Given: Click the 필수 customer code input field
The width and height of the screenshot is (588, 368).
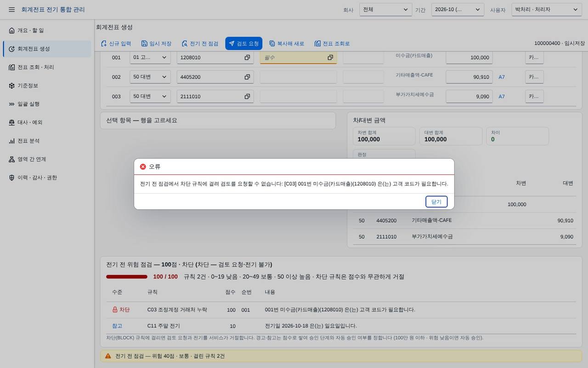Looking at the screenshot, I should [298, 57].
